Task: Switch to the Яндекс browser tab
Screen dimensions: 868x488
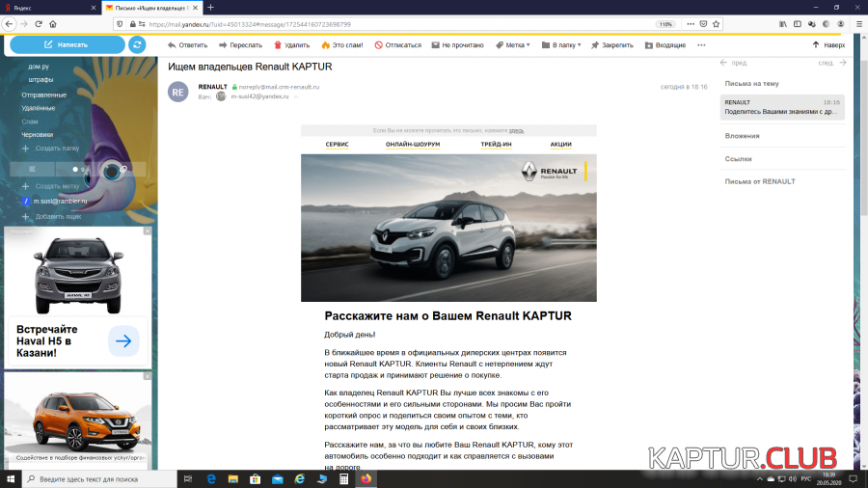Action: [48, 7]
